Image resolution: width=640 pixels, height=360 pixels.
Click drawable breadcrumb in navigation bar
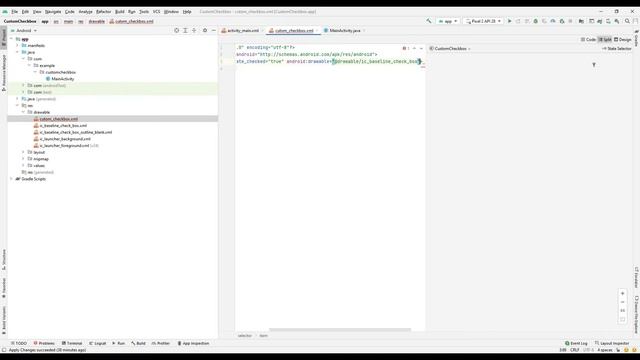pyautogui.click(x=97, y=21)
